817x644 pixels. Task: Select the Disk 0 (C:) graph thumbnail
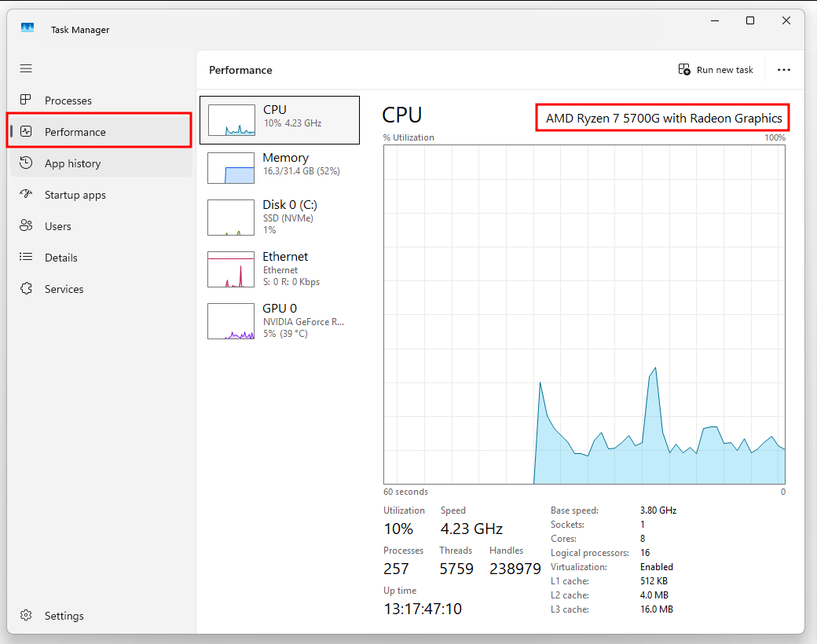coord(231,218)
